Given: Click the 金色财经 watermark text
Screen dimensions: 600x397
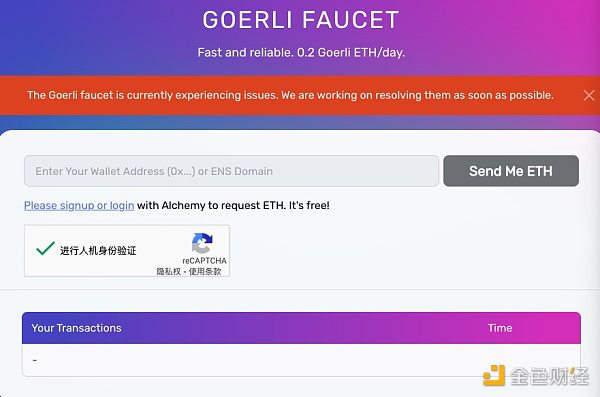Looking at the screenshot, I should (x=549, y=376).
